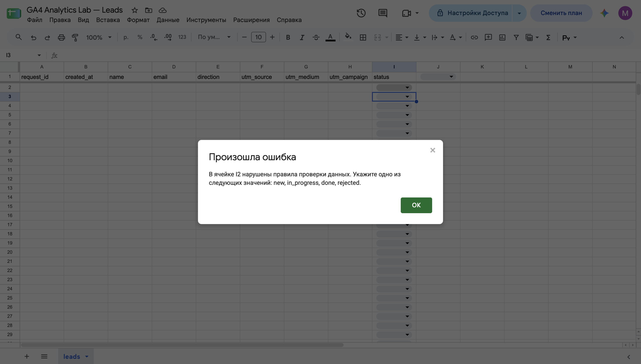The height and width of the screenshot is (364, 641).
Task: Open status dropdown in row 4
Action: [x=407, y=106]
